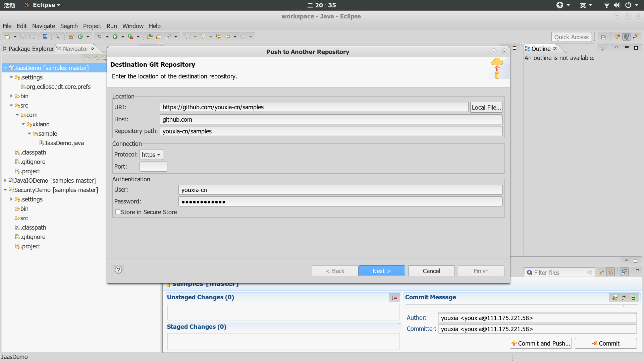
Task: Click the Author field in Commit Message
Action: (537, 318)
